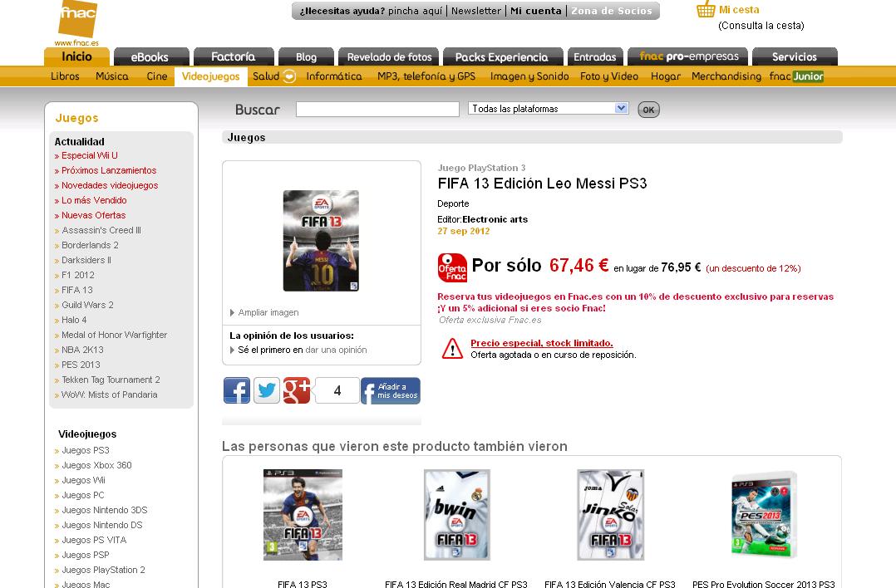Open Especial Wii U link

click(90, 155)
